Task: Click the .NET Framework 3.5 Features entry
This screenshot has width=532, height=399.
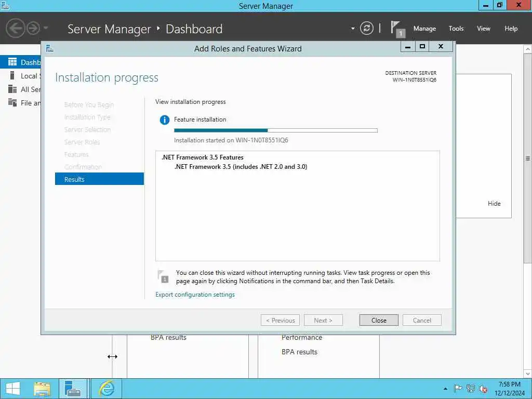Action: 203,157
